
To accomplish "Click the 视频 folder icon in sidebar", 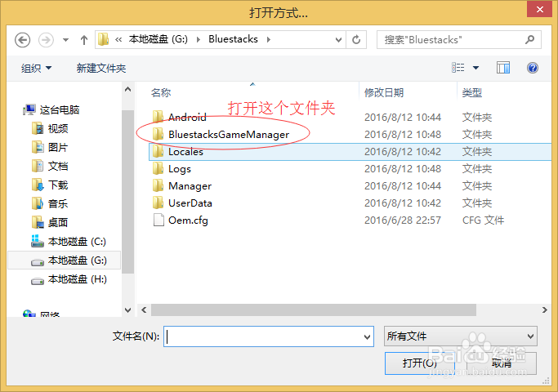I will coord(38,128).
